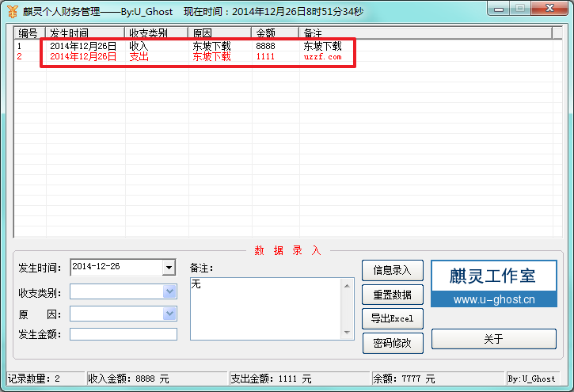Click 支出金额: 1111 元 status entry
Viewport: 574px width, 392px height.
click(272, 379)
